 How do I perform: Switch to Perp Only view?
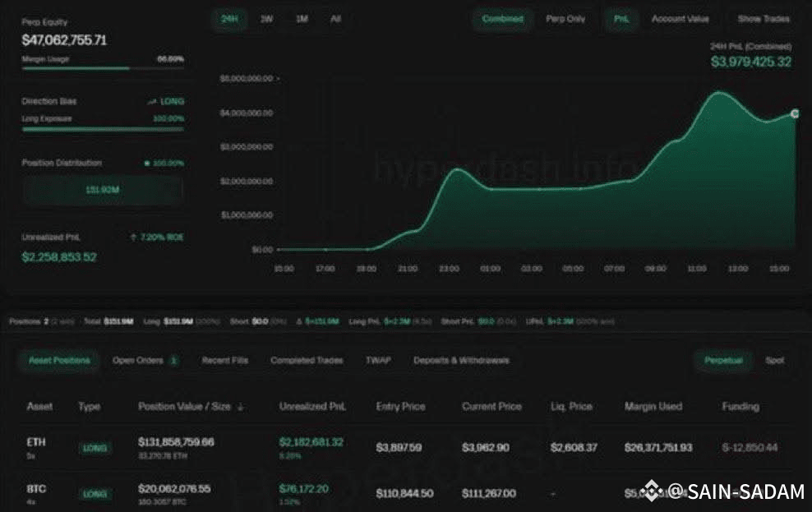coord(565,19)
